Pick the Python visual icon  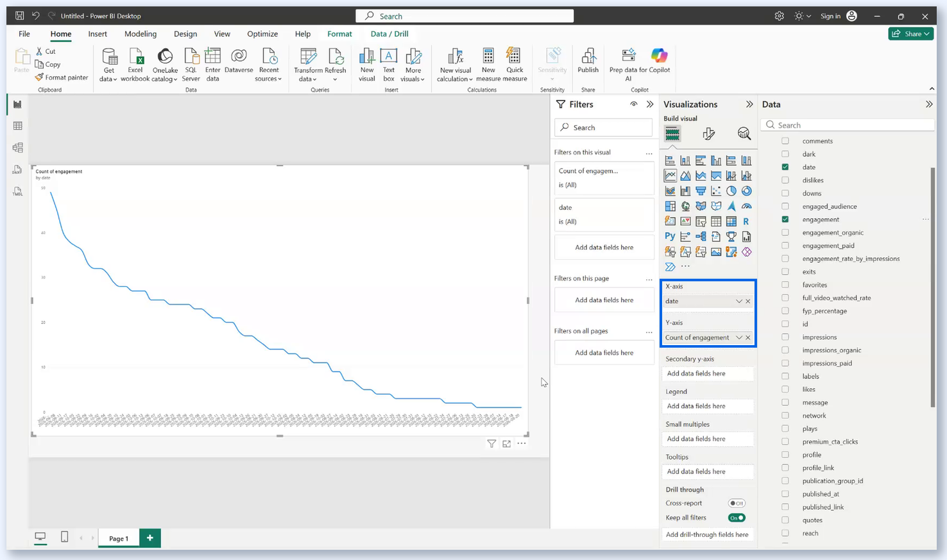[x=670, y=237]
